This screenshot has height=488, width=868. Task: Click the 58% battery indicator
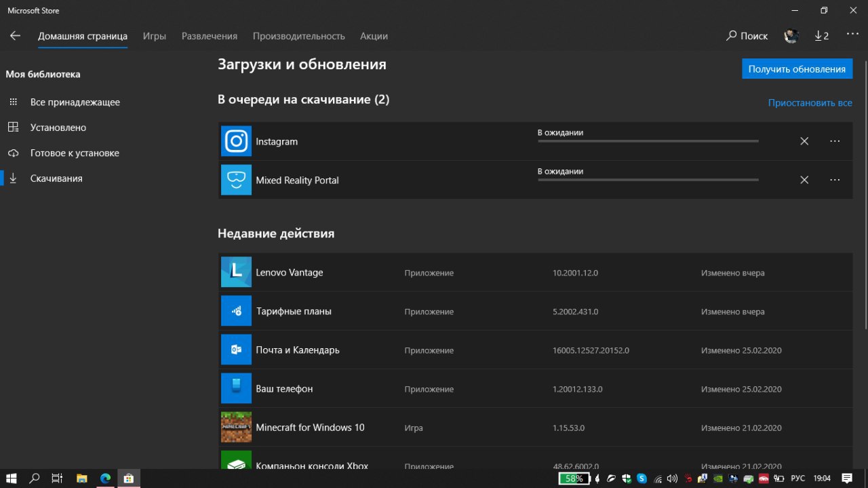tap(574, 478)
